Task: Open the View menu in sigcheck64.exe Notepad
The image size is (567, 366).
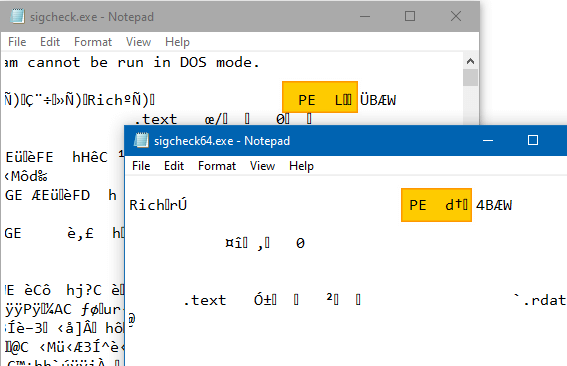Action: [x=263, y=166]
